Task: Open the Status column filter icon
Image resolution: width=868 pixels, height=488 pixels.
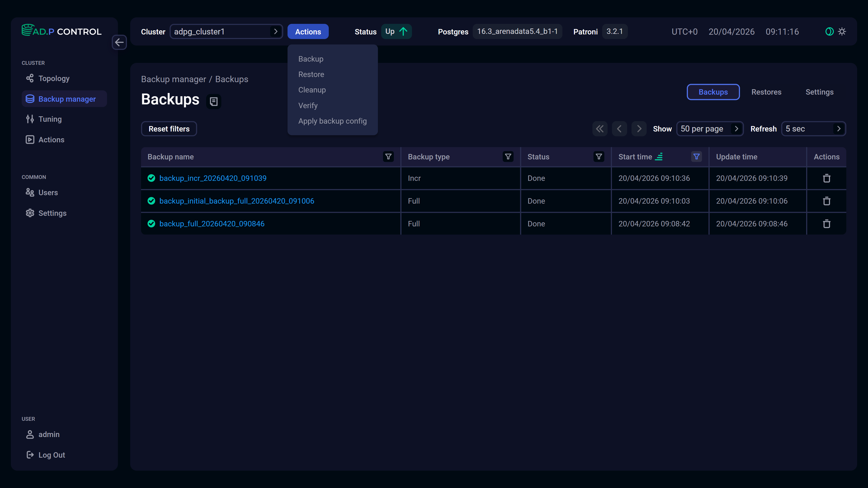Action: 599,157
